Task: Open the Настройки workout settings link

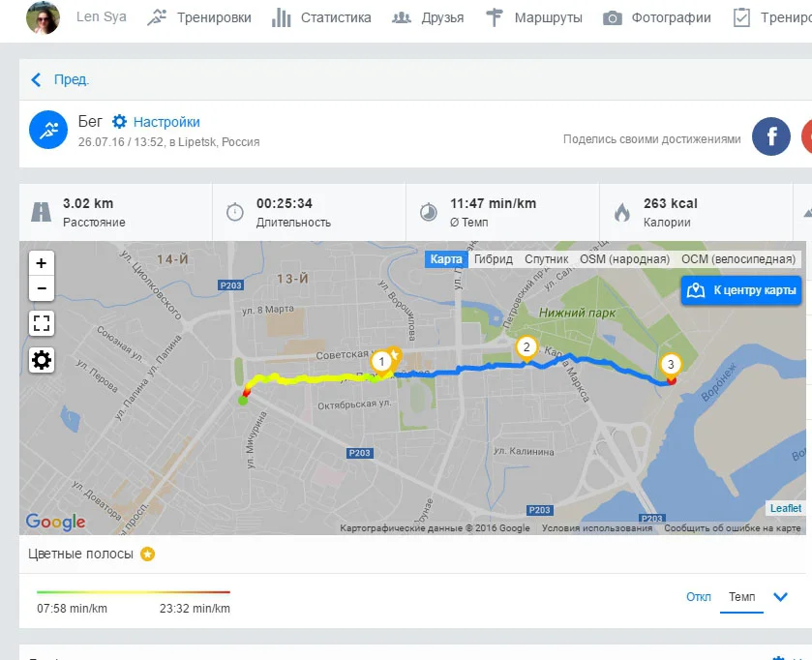Action: (x=166, y=122)
